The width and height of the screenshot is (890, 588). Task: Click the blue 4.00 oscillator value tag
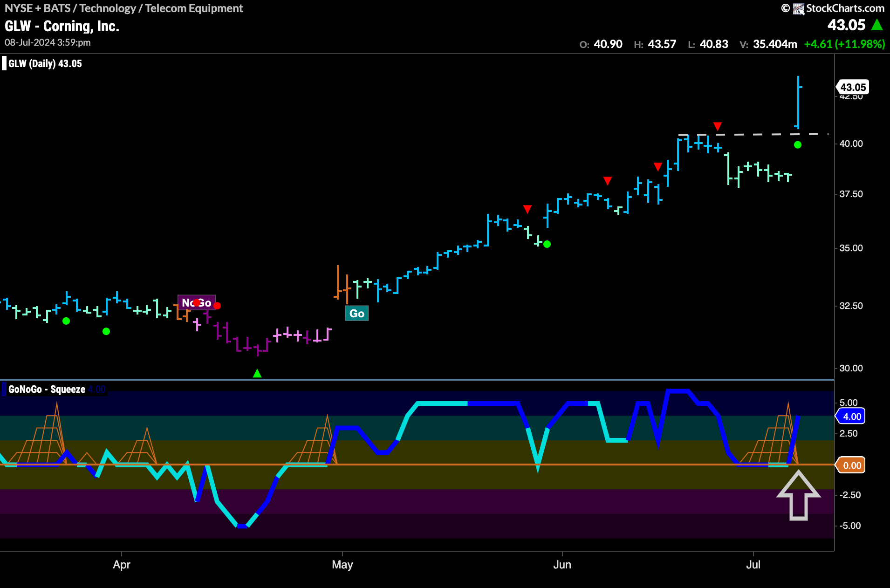point(851,416)
